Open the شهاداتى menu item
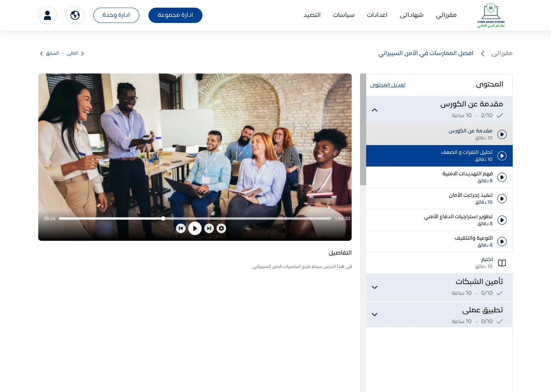Viewport: 551px width, 392px height. tap(411, 15)
